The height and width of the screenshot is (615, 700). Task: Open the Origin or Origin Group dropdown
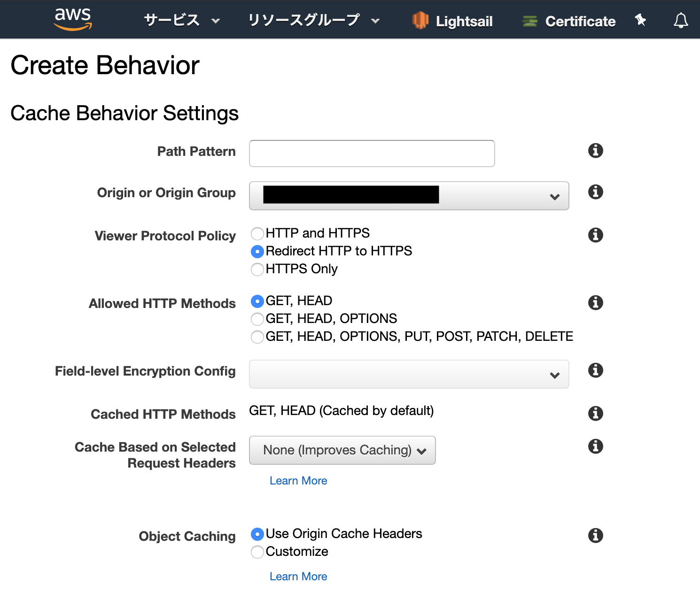coord(409,196)
